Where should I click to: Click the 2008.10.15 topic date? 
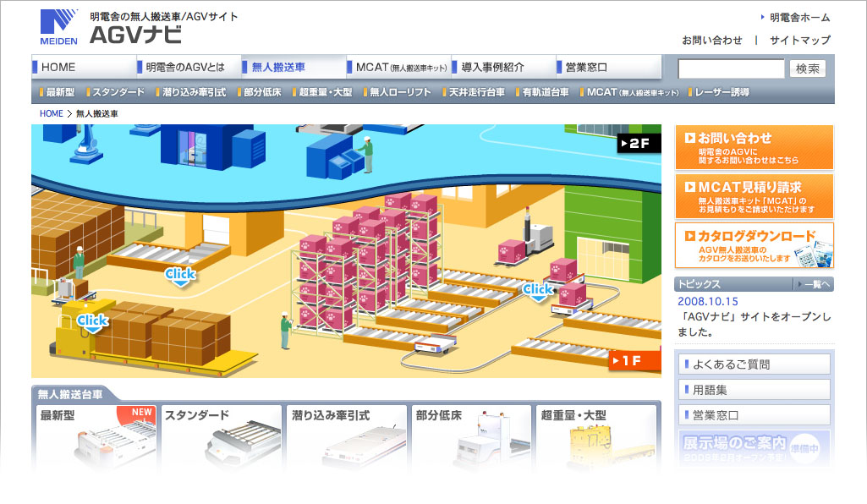click(x=708, y=302)
